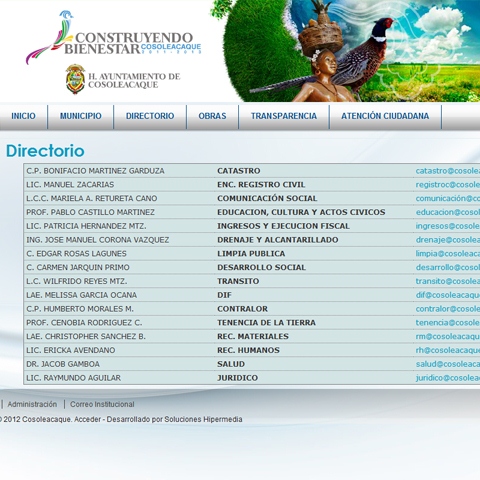The image size is (480, 480).
Task: Click the rh@cosoleacaque email link
Action: [x=448, y=350]
